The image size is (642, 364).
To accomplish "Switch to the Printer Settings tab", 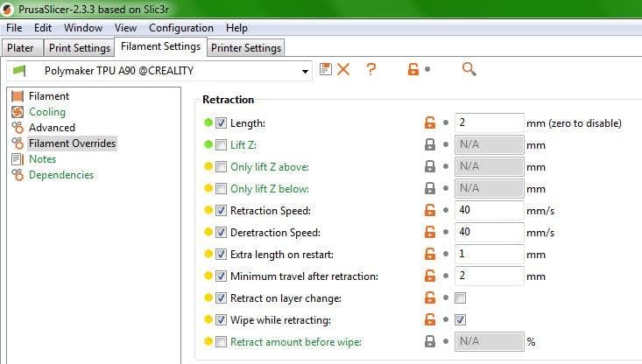I will 246,47.
